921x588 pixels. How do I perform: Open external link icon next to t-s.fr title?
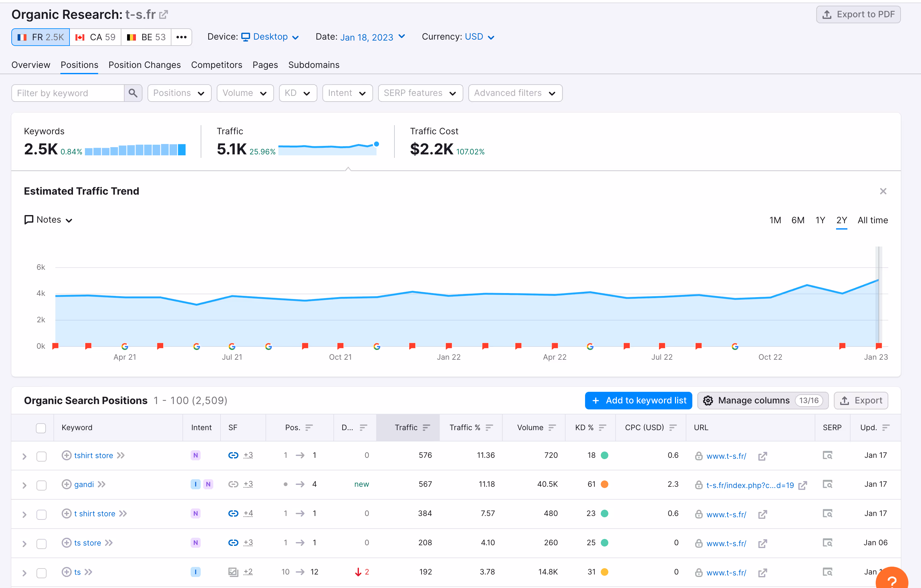point(164,14)
